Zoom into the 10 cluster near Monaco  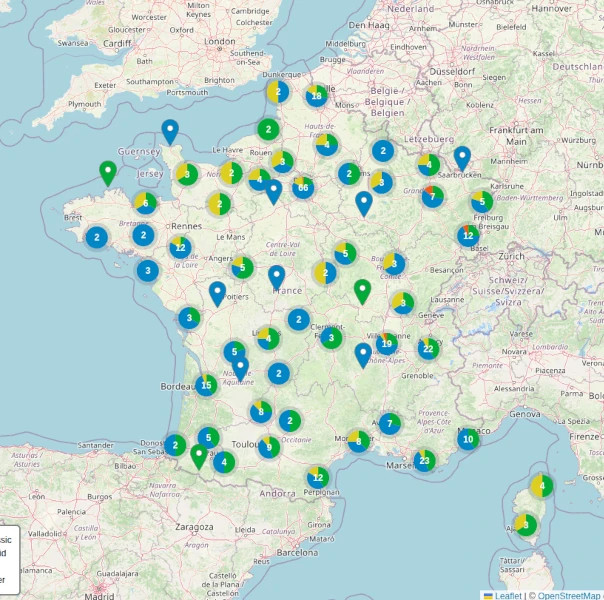[468, 438]
